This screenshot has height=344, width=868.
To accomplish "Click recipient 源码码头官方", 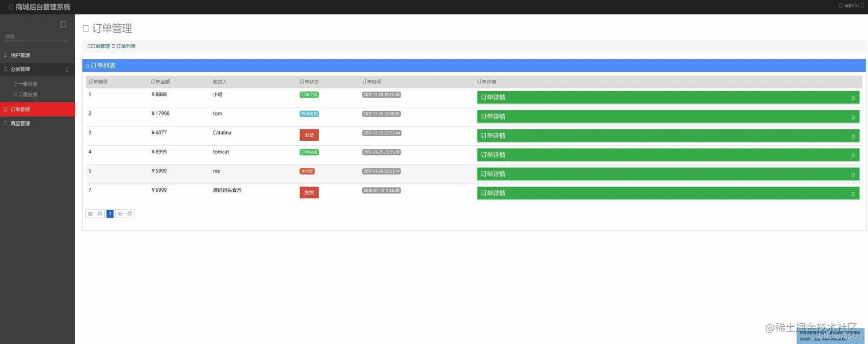I will click(227, 190).
